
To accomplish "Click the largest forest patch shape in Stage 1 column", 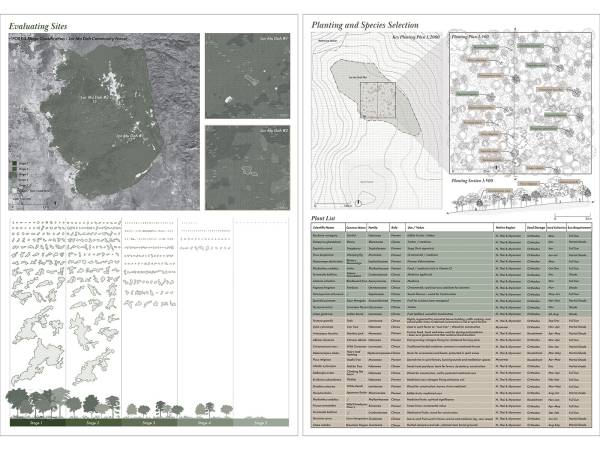I will (37, 362).
